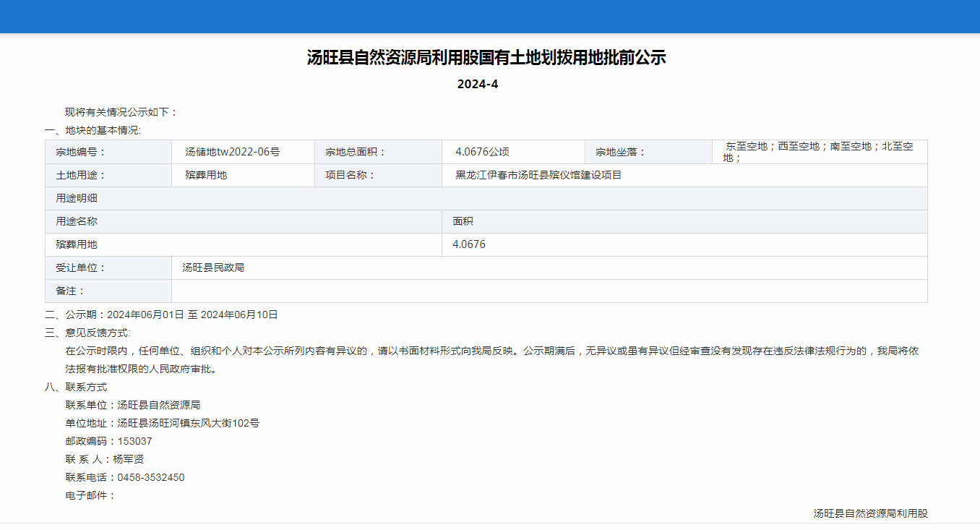Click the 受让单位 label cell

tap(108, 268)
